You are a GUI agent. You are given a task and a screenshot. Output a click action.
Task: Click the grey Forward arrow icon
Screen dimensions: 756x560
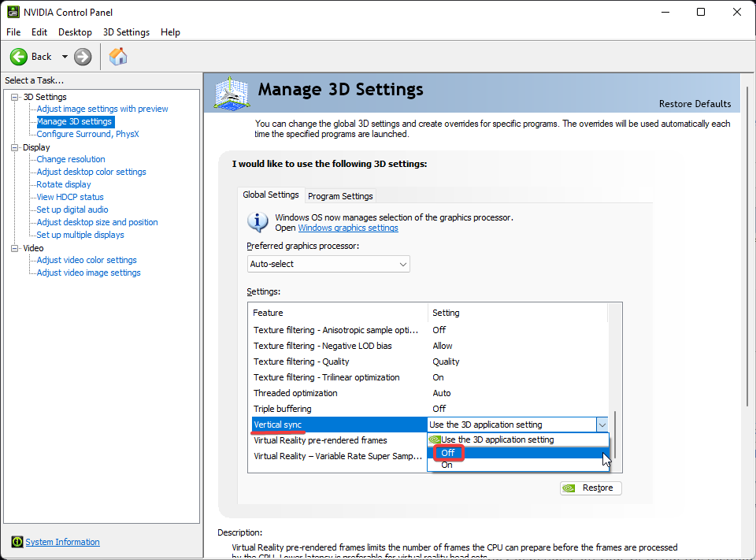click(x=83, y=57)
